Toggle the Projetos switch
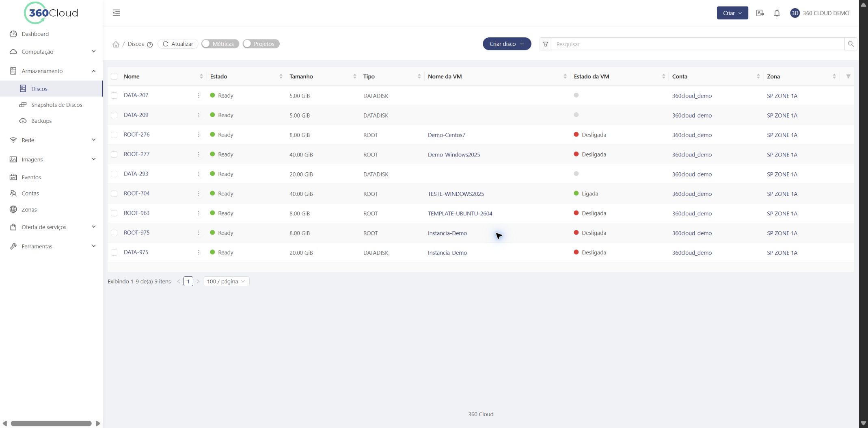 (261, 44)
